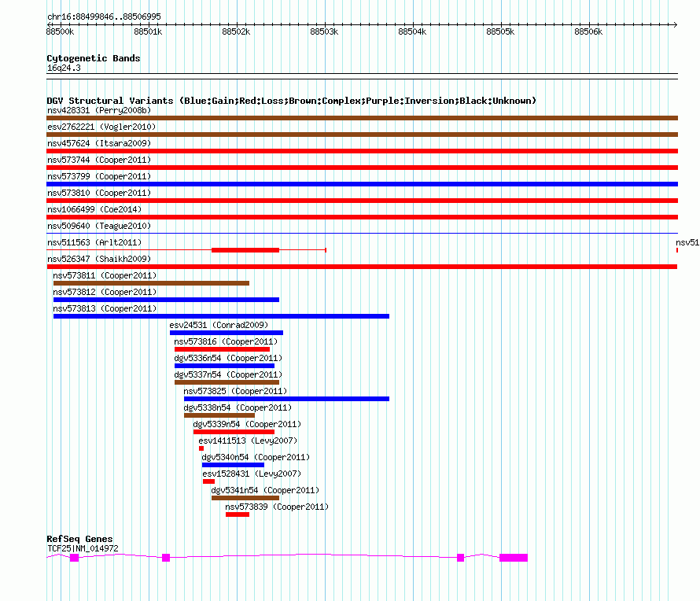Viewport: 700px width, 601px height.
Task: Click the nsv573839 (Cooper2011) text label
Action: [x=277, y=507]
